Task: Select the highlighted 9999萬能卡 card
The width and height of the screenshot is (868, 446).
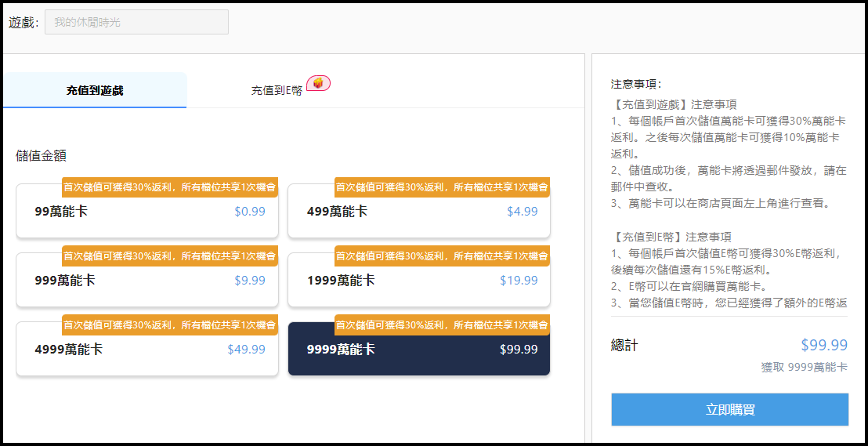Action: [x=418, y=350]
